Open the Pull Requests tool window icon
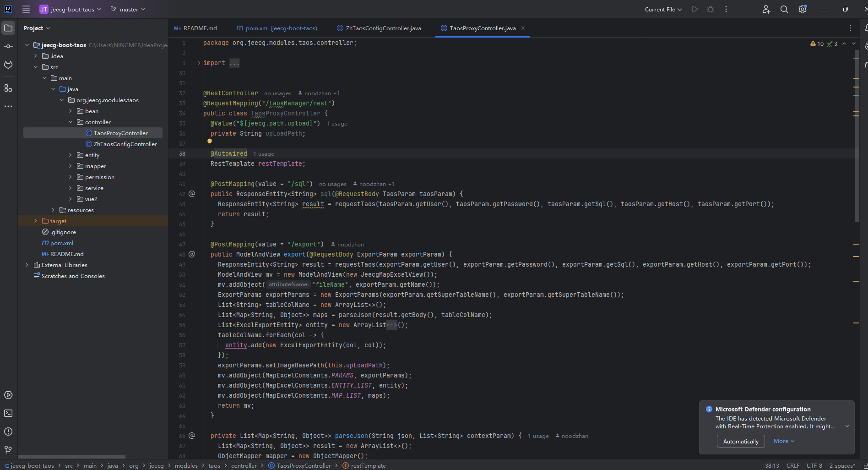This screenshot has height=470, width=868. (x=8, y=65)
